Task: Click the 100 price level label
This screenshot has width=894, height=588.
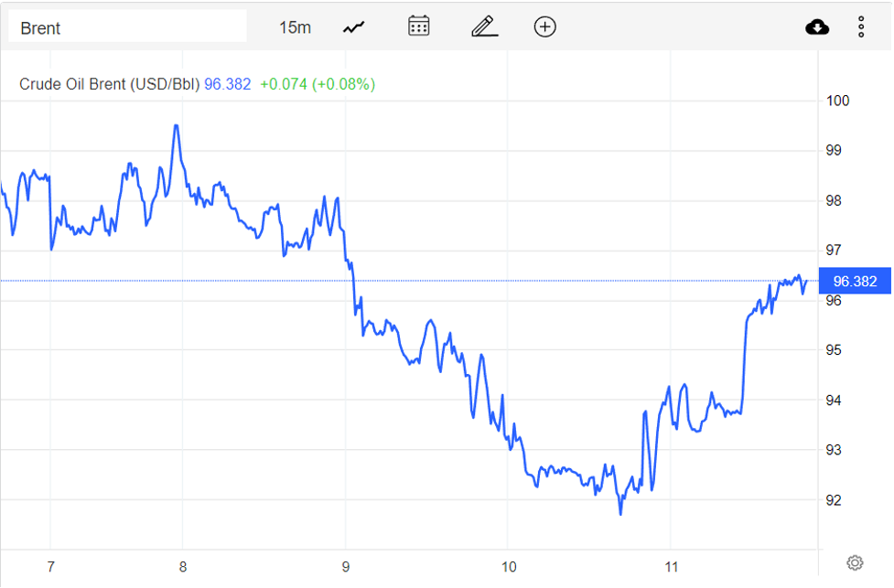Action: pos(838,101)
